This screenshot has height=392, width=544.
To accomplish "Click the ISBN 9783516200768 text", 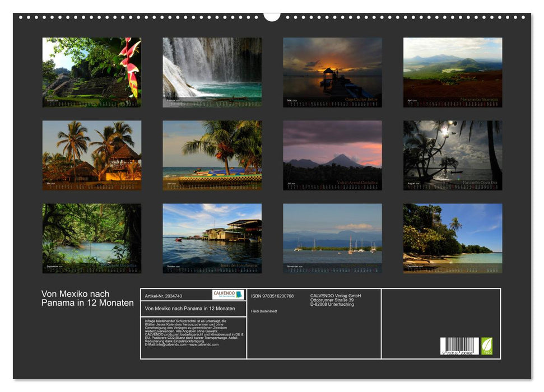I will coord(272,296).
